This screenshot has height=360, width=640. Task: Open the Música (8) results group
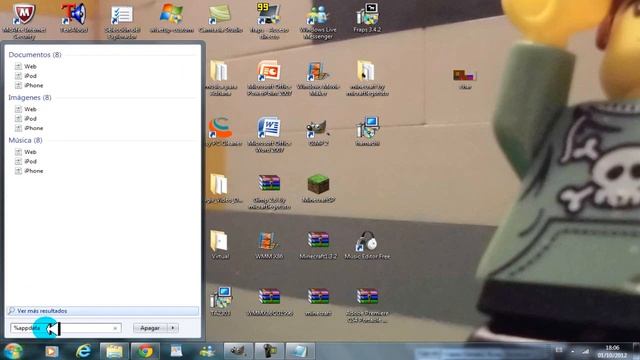click(x=25, y=140)
